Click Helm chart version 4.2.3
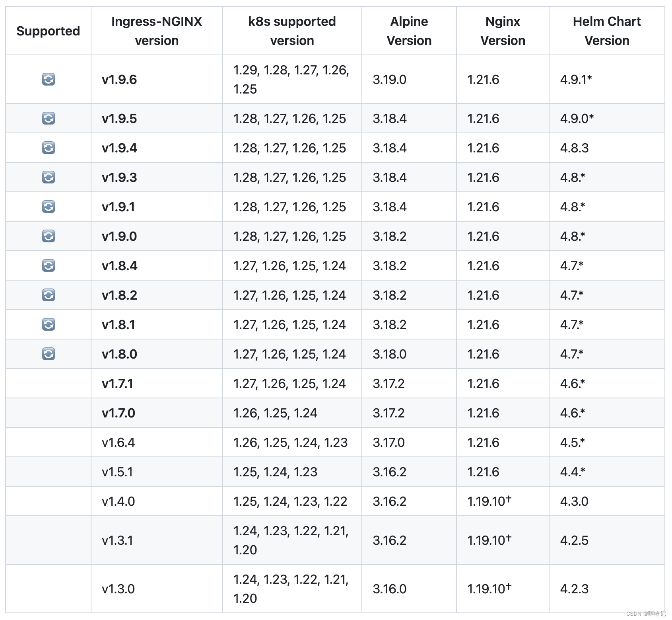Screen dimensions: 672x620 point(574,589)
